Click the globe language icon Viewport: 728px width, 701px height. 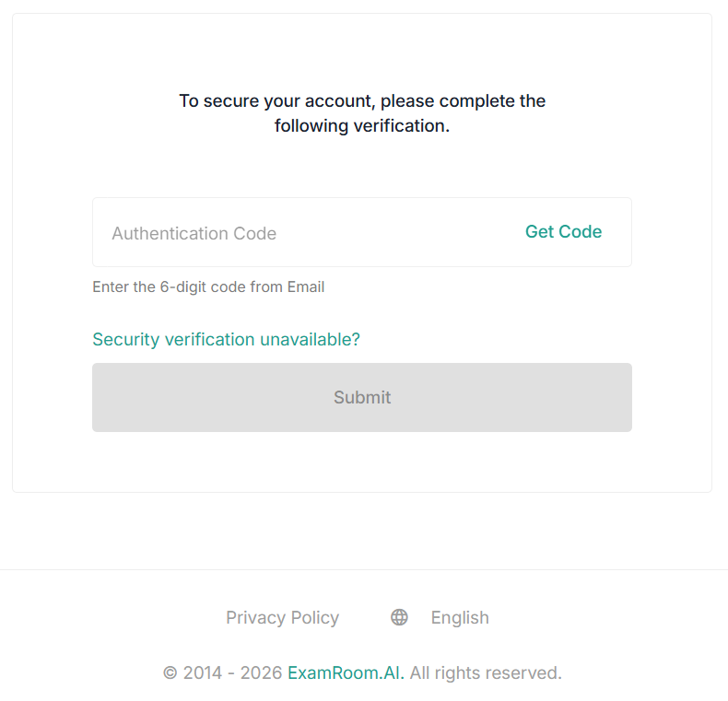399,617
